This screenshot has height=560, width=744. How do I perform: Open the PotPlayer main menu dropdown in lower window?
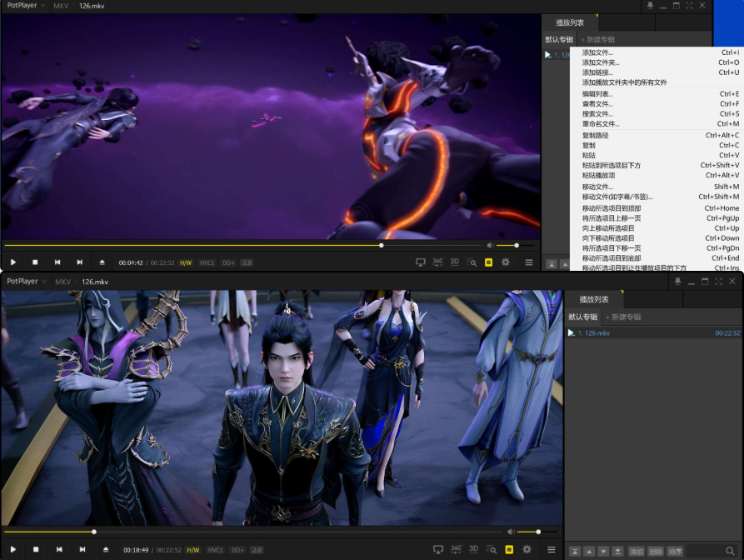click(x=25, y=282)
